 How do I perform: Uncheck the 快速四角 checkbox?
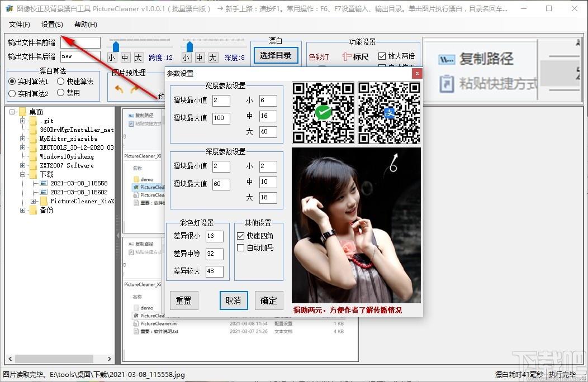click(x=241, y=236)
